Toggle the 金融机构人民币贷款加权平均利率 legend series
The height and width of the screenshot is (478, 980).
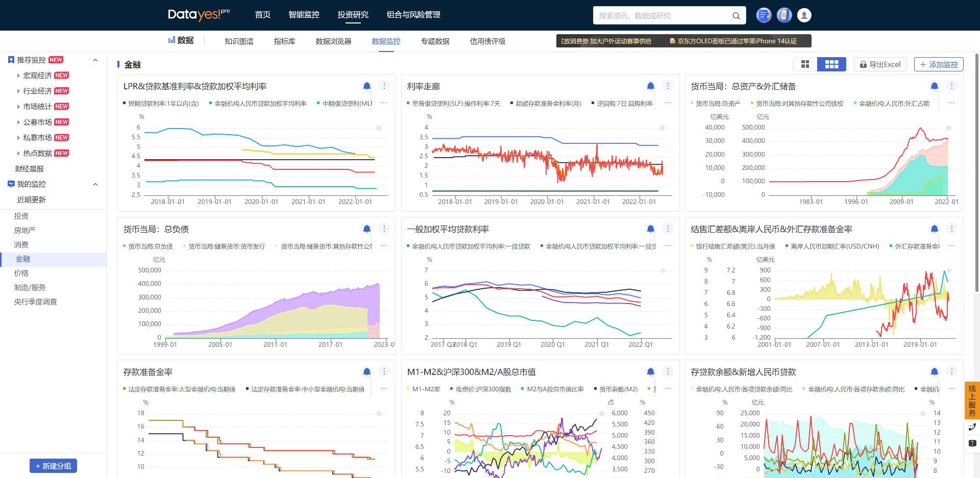(258, 104)
